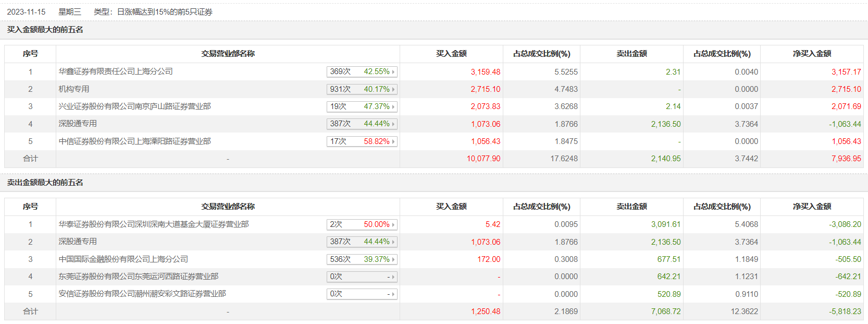This screenshot has height=324, width=868.
Task: Open 兴业证券 南京庐山路证券营业部 link
Action: (x=134, y=106)
